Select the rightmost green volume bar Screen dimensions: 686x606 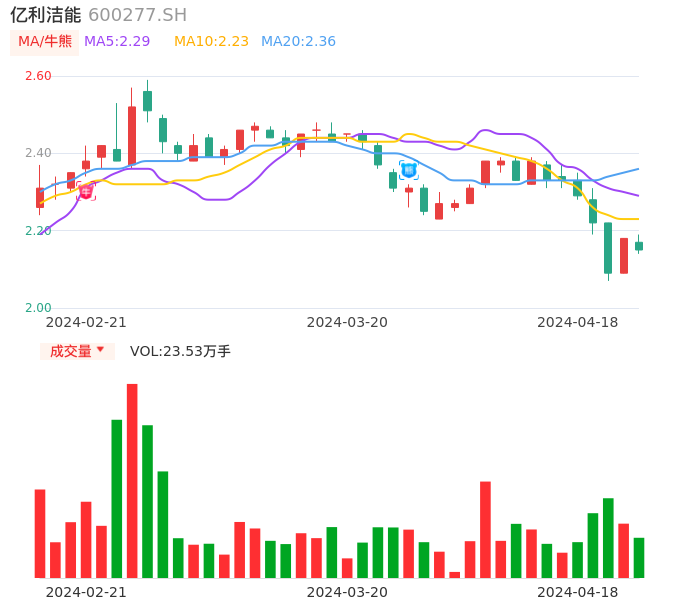pos(639,557)
